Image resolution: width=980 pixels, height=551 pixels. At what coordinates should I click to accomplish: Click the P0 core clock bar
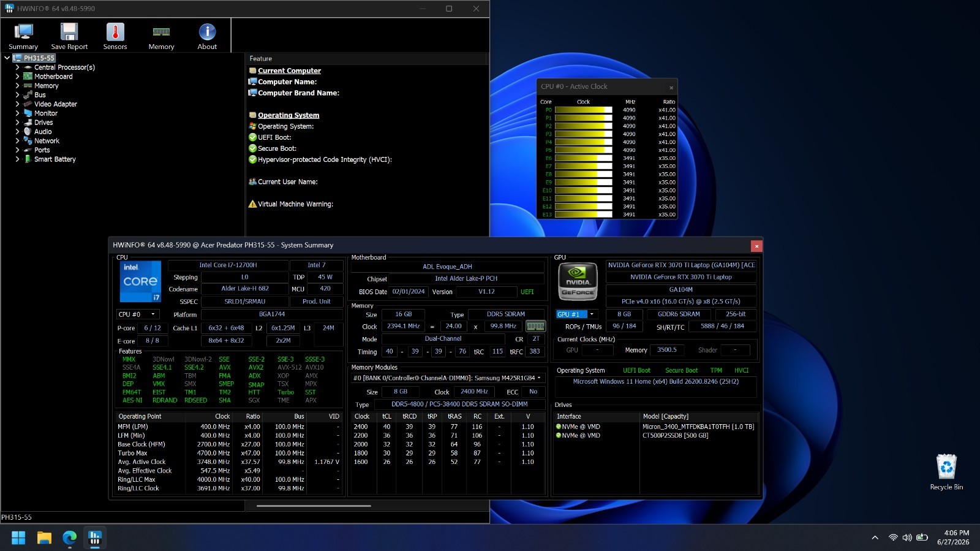[x=583, y=110]
